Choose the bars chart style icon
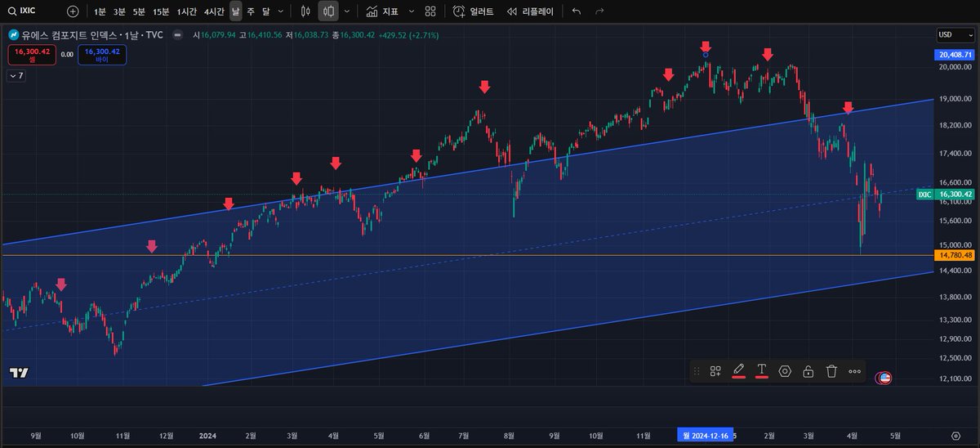Viewport: 980px width, 448px height. coord(305,11)
